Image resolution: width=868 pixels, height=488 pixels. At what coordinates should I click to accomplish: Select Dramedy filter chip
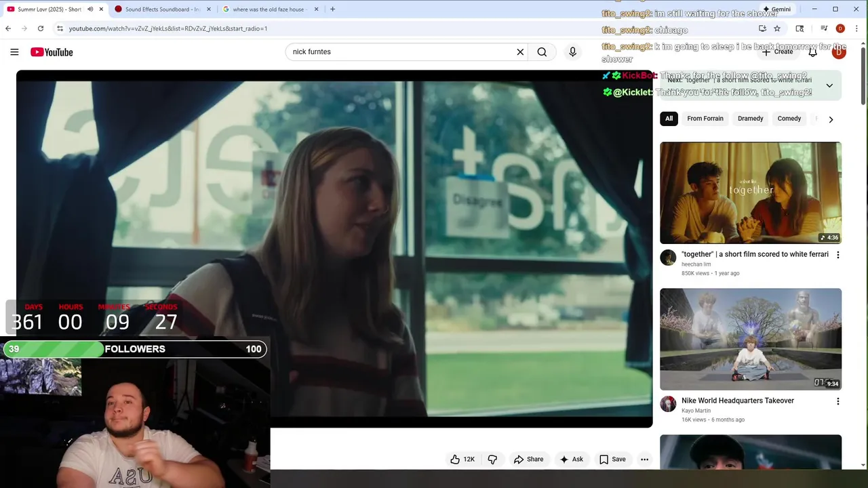click(x=750, y=119)
